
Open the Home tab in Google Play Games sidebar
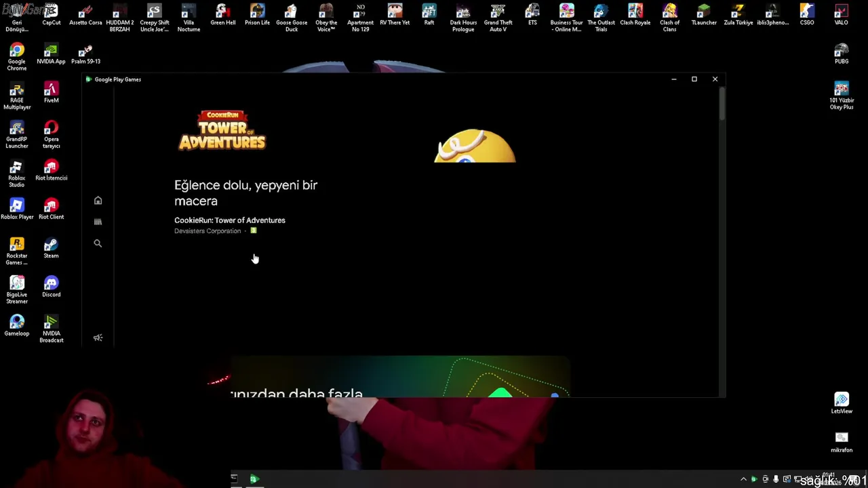pyautogui.click(x=98, y=201)
